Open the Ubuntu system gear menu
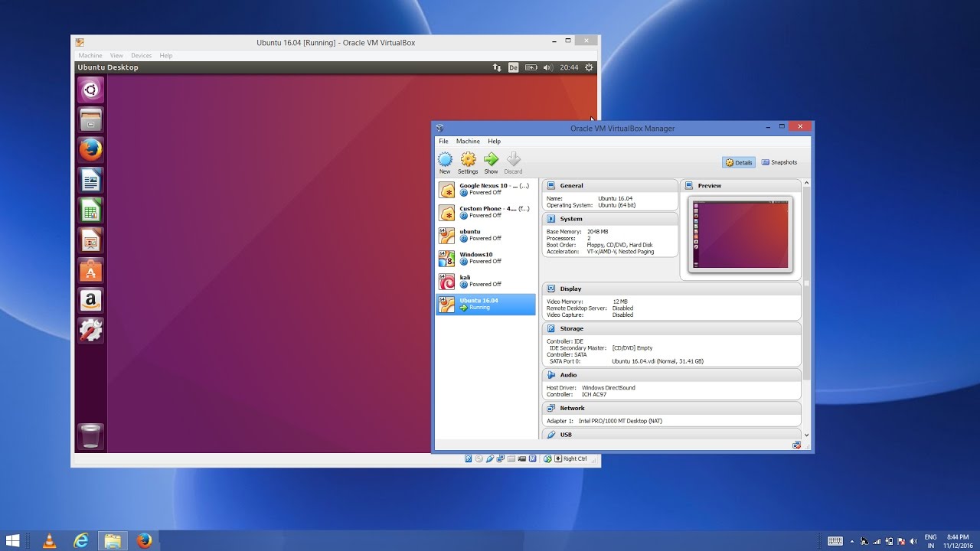The height and width of the screenshot is (551, 980). click(x=589, y=67)
